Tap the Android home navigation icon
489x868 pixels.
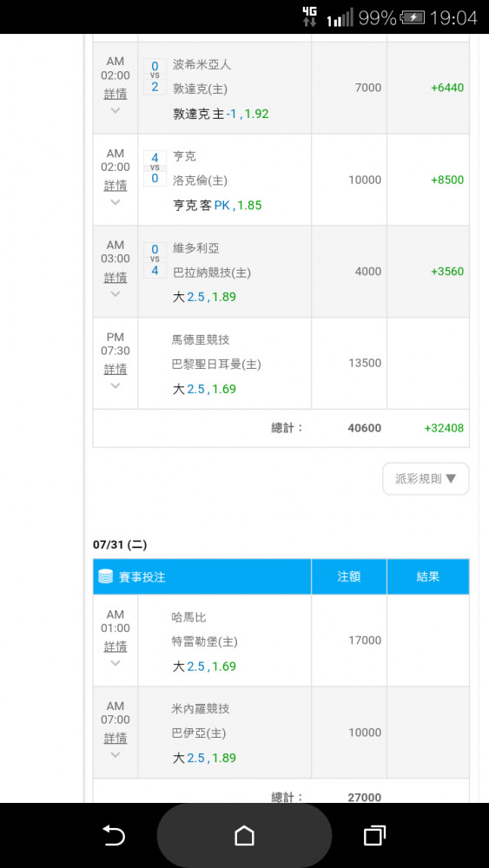click(244, 835)
